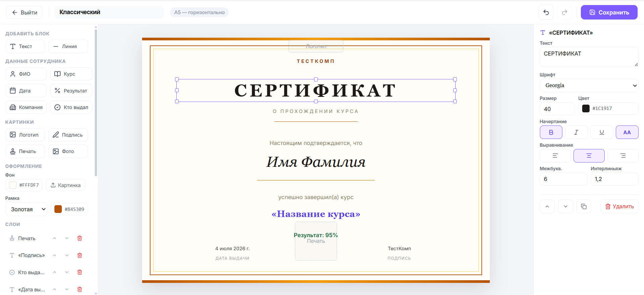Move the Кто выда... layer down
The width and height of the screenshot is (644, 295).
coord(67,272)
